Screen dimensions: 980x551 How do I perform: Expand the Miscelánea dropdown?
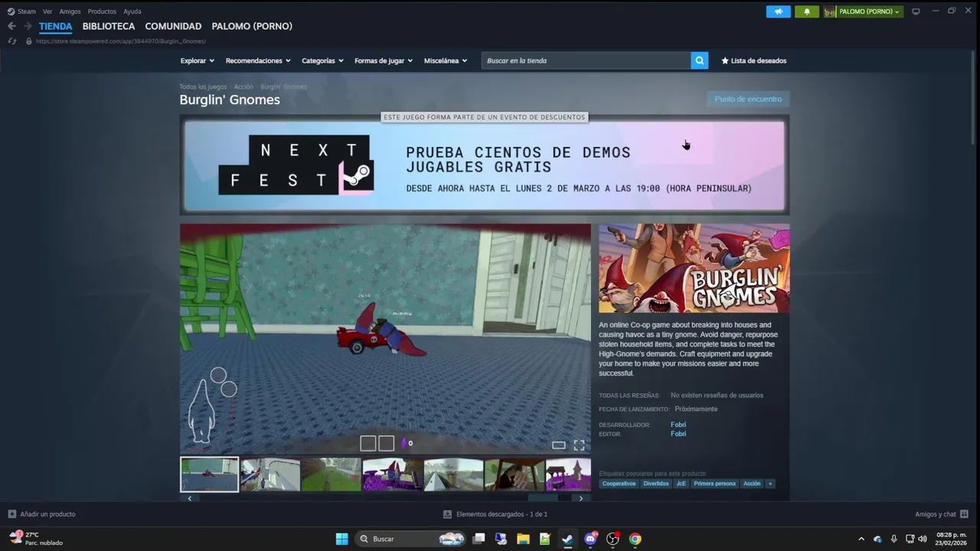click(x=446, y=60)
